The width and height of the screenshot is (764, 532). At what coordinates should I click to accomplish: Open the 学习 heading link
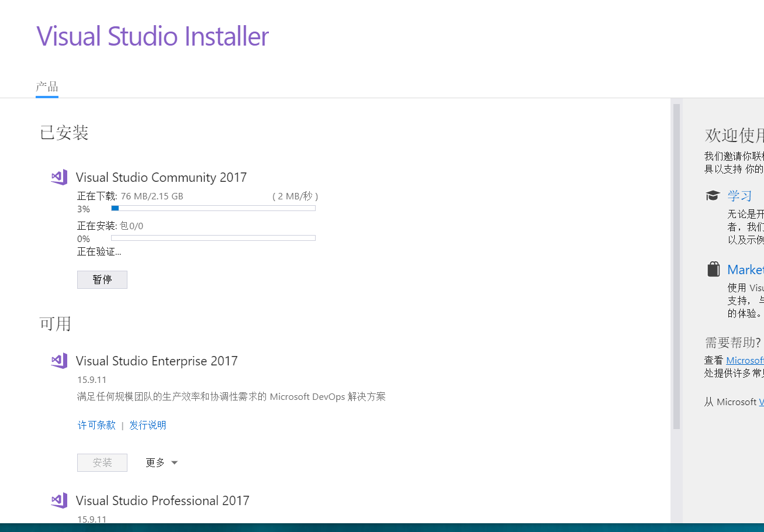click(739, 196)
